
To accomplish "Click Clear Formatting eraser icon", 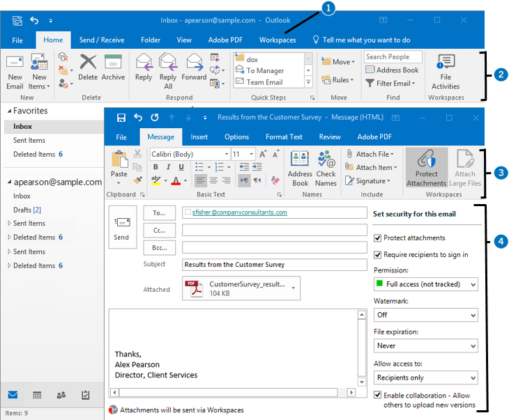I will coord(275,180).
